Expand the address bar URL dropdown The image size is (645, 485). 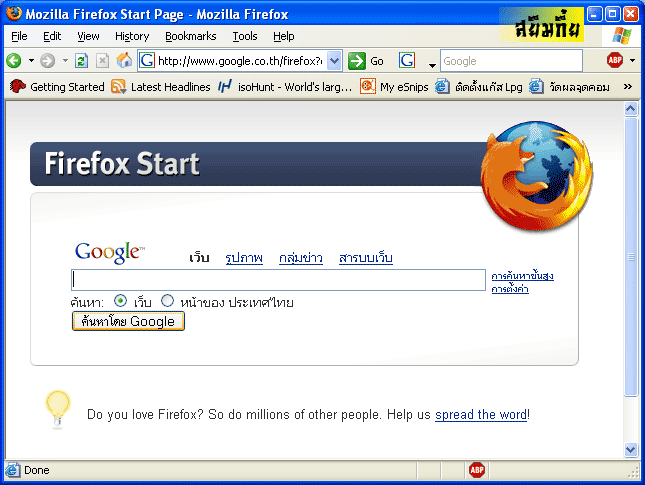pyautogui.click(x=335, y=61)
